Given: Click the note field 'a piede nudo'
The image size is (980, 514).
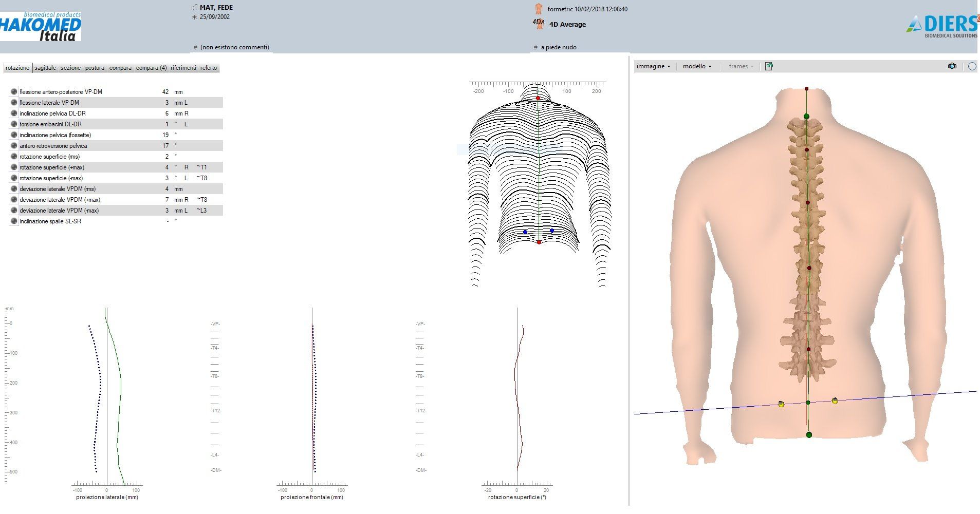Looking at the screenshot, I should [559, 47].
